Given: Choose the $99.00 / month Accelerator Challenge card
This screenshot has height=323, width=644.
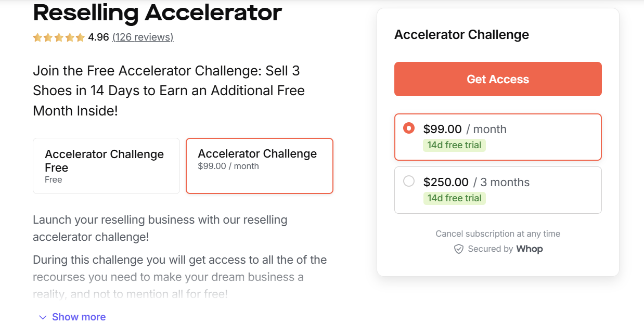Looking at the screenshot, I should point(259,166).
